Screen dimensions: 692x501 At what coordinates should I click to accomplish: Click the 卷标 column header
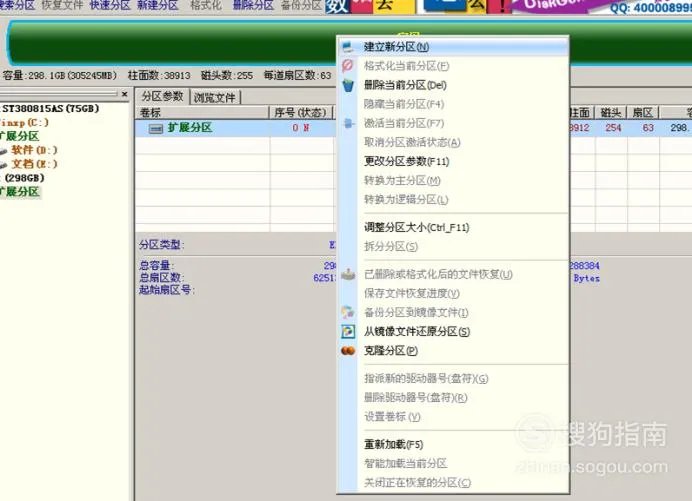coord(202,113)
